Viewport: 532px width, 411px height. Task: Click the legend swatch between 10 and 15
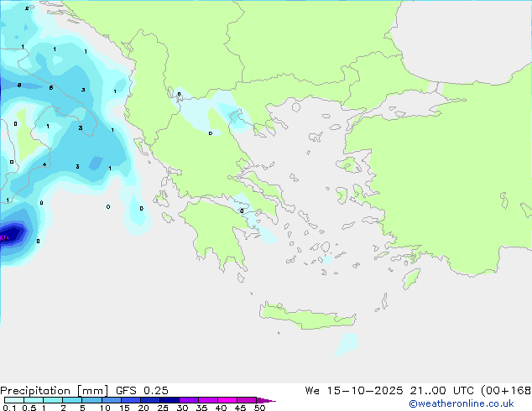click(111, 400)
